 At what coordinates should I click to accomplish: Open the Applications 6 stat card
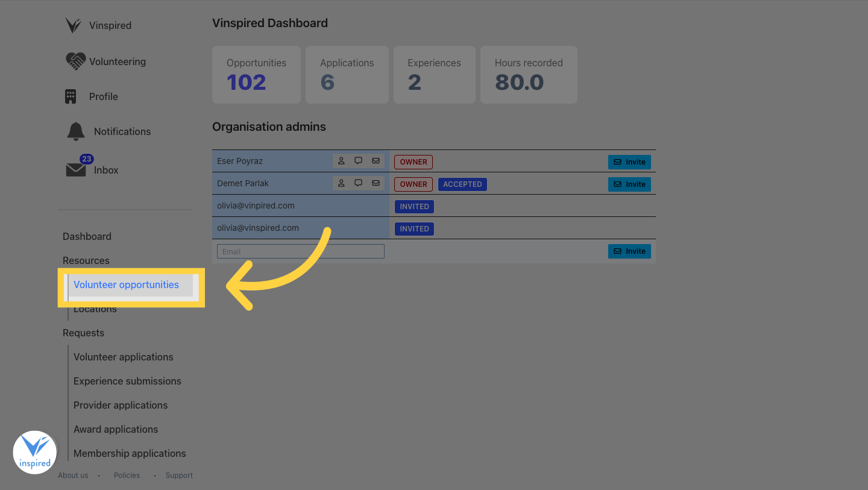(347, 75)
